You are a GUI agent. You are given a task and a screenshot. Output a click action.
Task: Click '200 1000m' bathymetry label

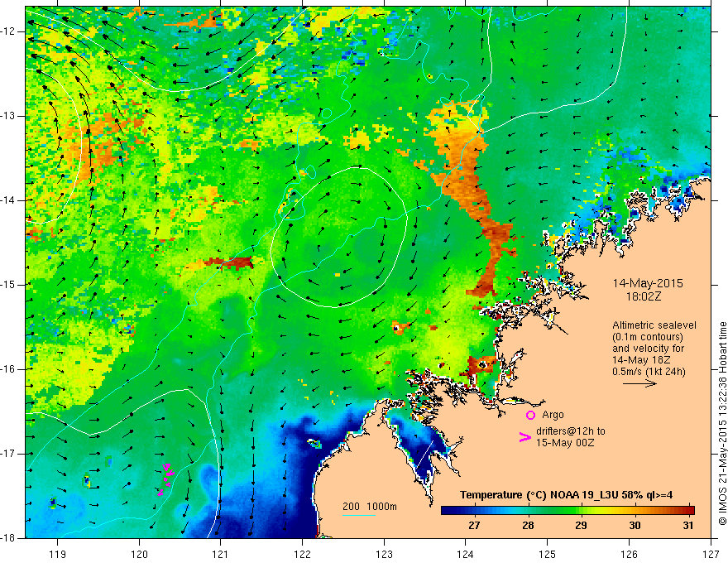click(370, 507)
